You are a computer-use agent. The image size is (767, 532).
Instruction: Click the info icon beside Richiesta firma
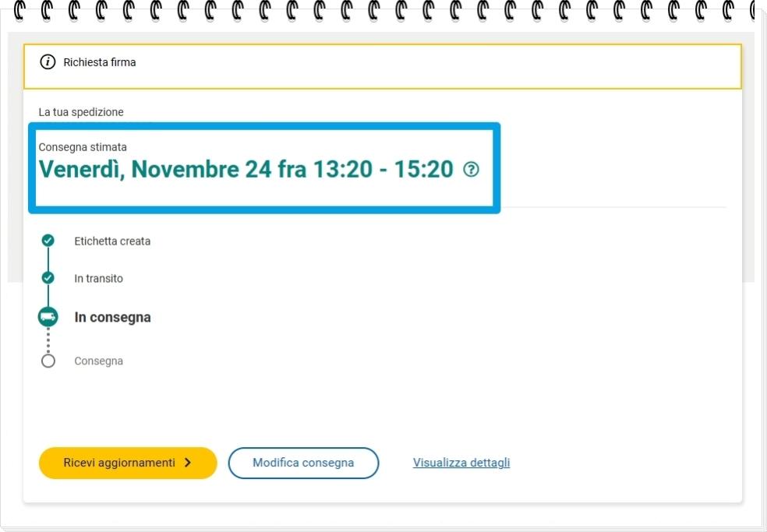point(48,62)
